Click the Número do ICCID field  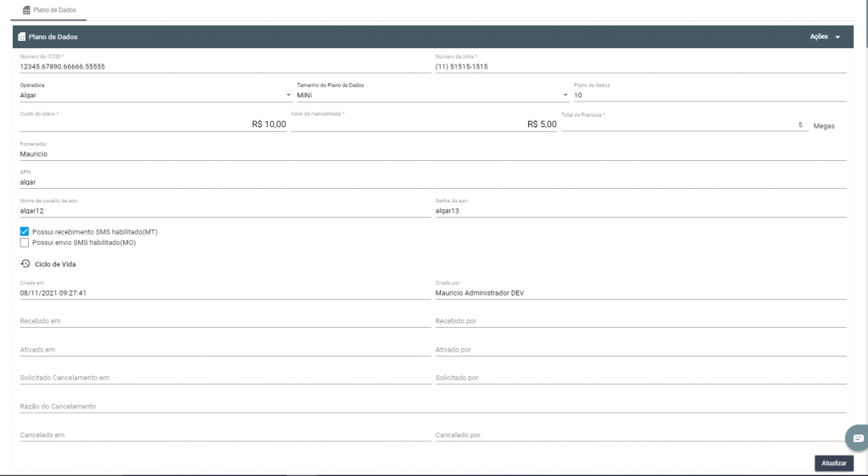225,66
